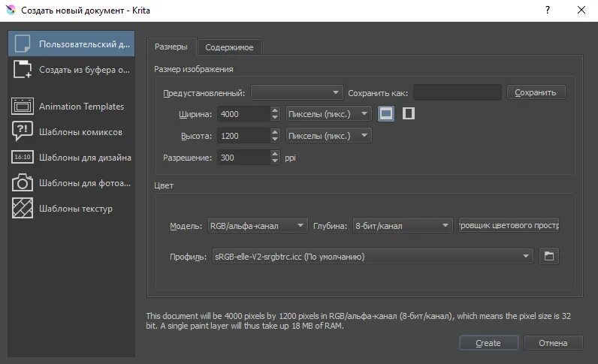Decrease the Разрешение value with down arrow
Screen dimensions: 598x364
point(275,161)
